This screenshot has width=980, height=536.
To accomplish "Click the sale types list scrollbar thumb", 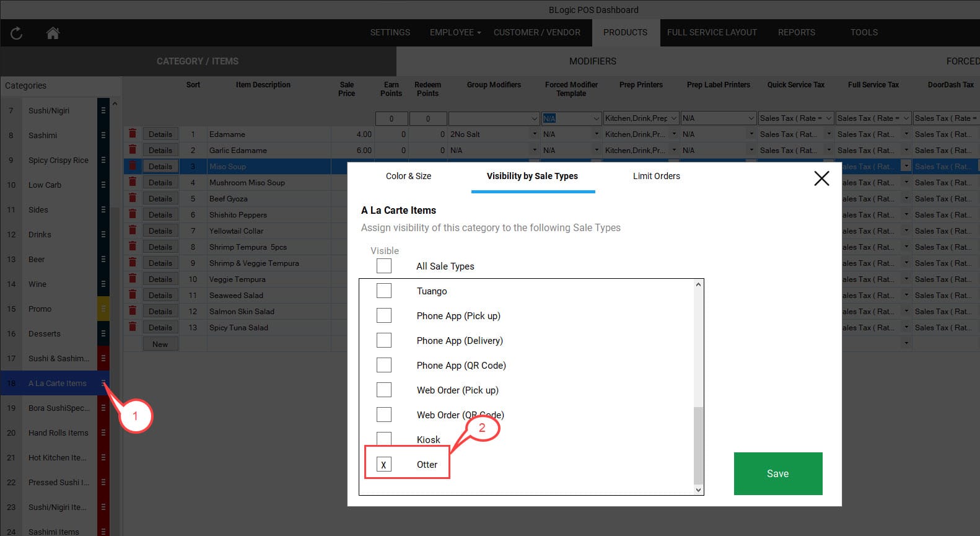I will point(698,445).
